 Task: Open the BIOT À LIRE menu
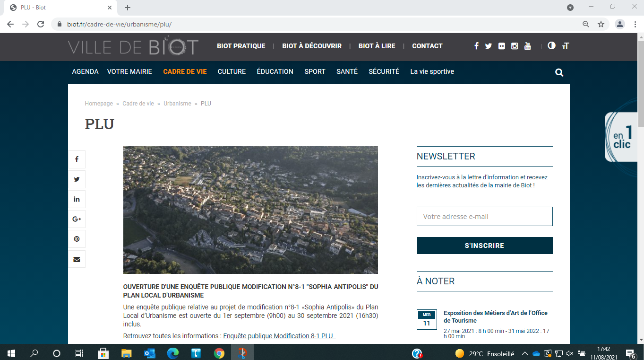pyautogui.click(x=377, y=46)
